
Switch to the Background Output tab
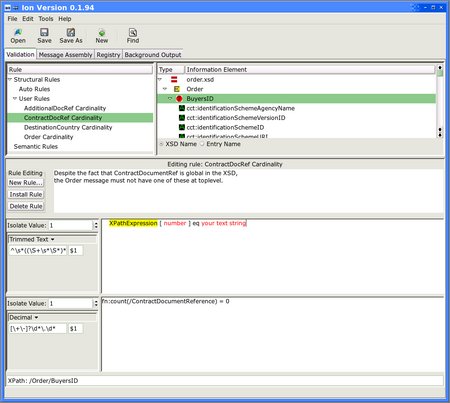[x=153, y=55]
